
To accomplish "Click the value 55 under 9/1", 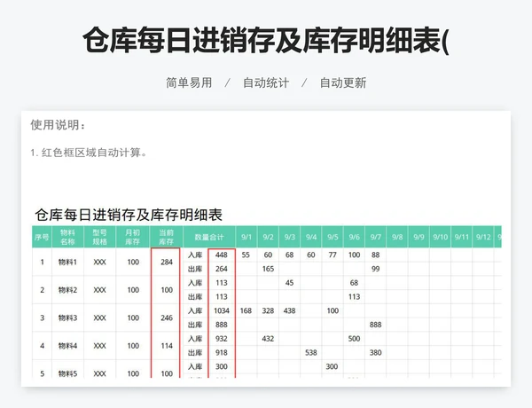I will coord(246,255).
